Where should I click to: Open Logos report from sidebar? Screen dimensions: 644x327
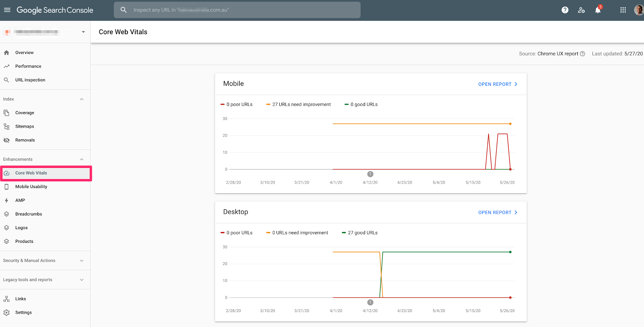[x=21, y=228]
